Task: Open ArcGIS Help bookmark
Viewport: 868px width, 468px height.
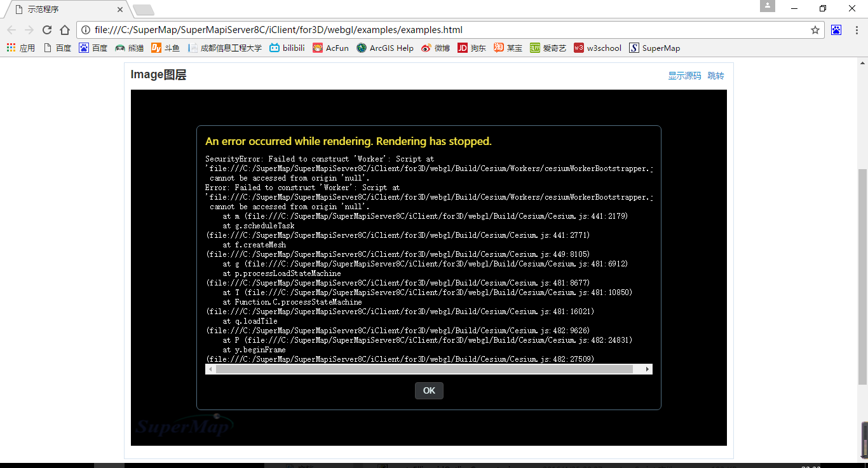Action: click(x=384, y=48)
